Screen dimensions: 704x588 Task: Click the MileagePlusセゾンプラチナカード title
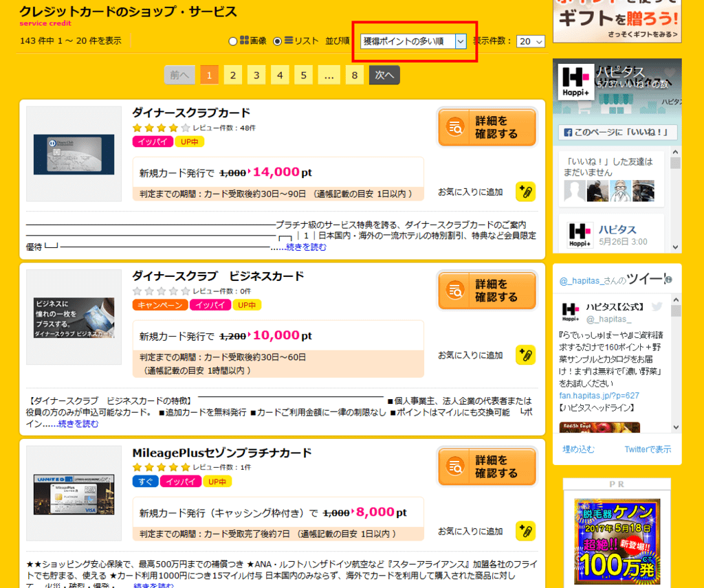tap(222, 453)
